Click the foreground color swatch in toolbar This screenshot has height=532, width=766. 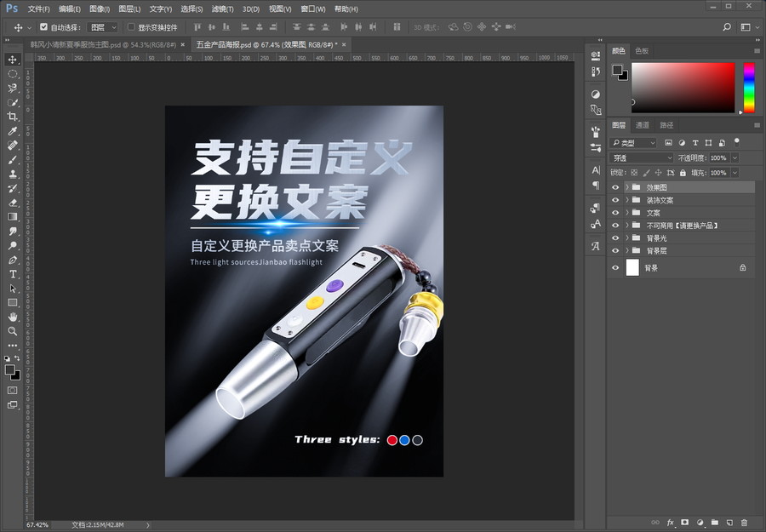pyautogui.click(x=9, y=370)
